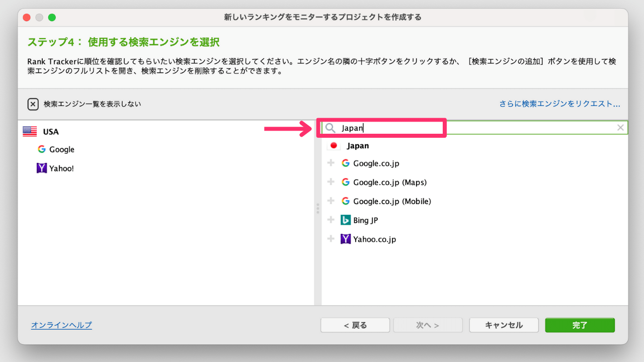Select Yahoo.co.jp text entry
The width and height of the screenshot is (644, 362).
pyautogui.click(x=375, y=239)
